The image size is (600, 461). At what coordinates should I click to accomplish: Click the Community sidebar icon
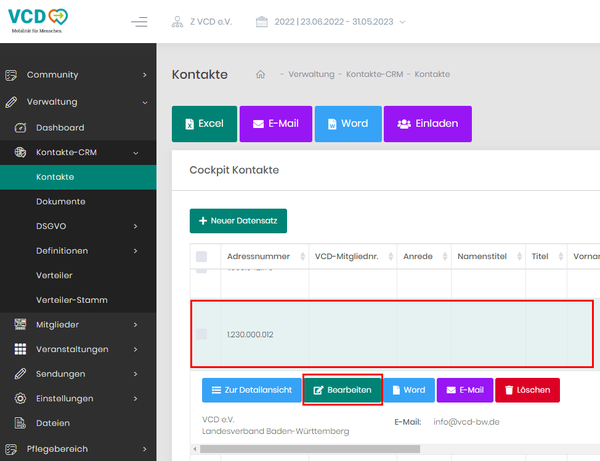[x=11, y=75]
